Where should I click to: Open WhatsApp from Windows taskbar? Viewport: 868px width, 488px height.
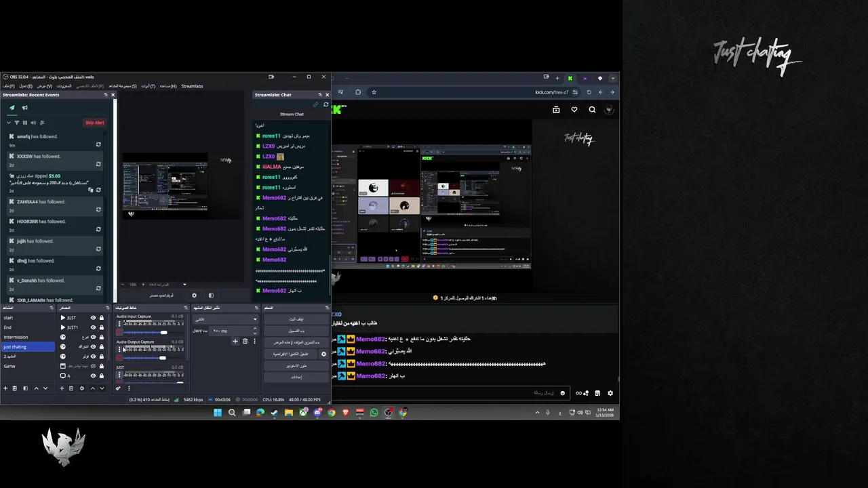(x=374, y=413)
